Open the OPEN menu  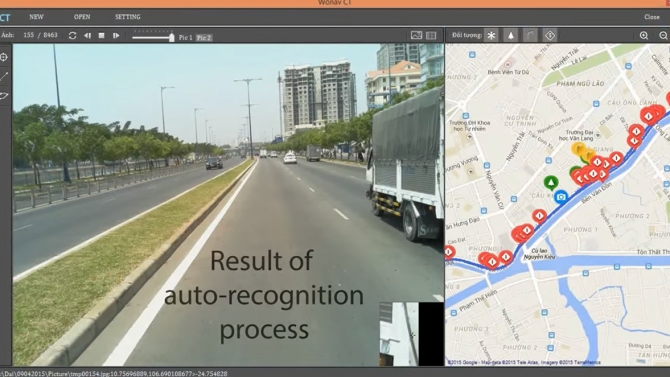coord(82,17)
